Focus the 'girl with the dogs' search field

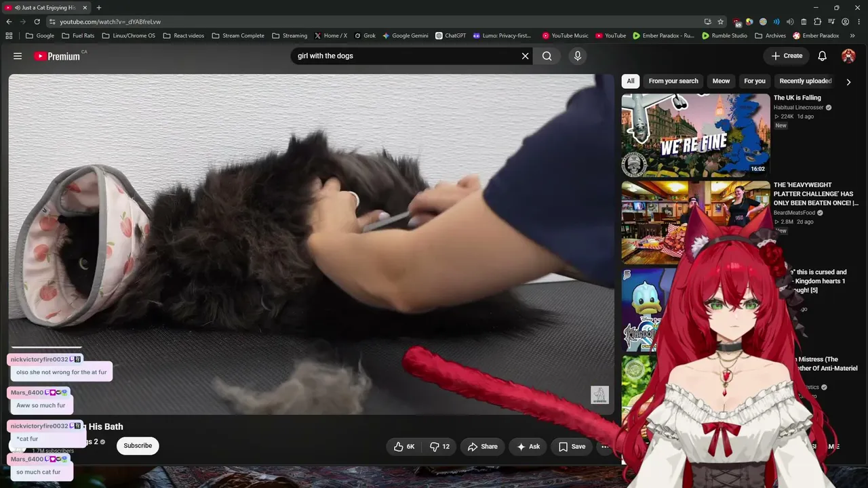tap(404, 56)
